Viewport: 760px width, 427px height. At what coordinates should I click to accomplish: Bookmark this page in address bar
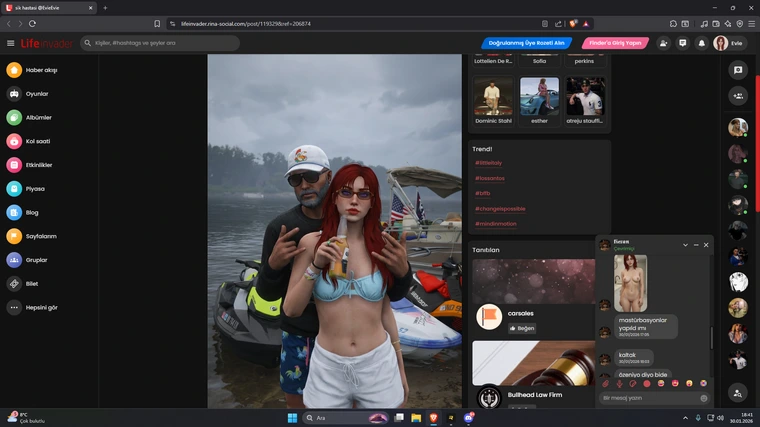pyautogui.click(x=157, y=24)
